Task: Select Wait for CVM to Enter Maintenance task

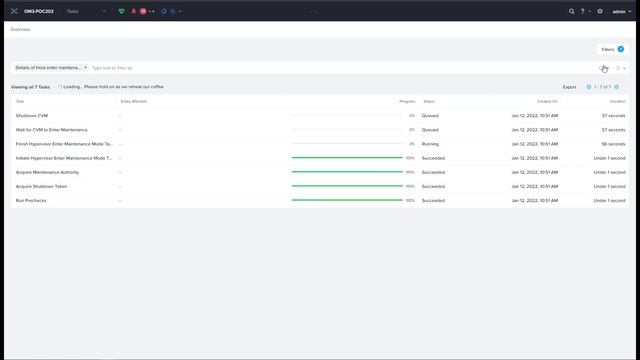Action: [51, 130]
